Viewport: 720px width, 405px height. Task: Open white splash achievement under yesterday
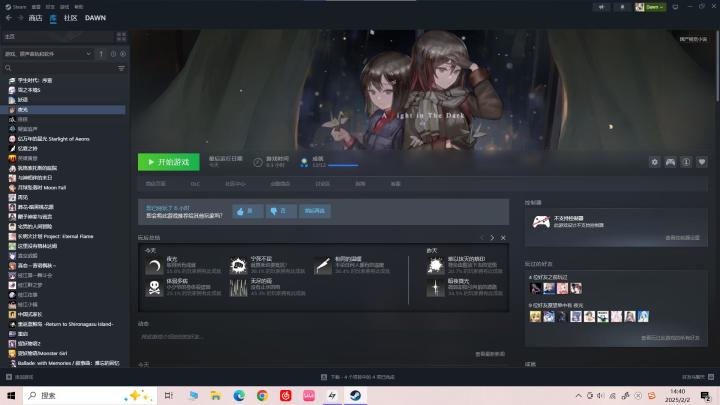pos(435,265)
